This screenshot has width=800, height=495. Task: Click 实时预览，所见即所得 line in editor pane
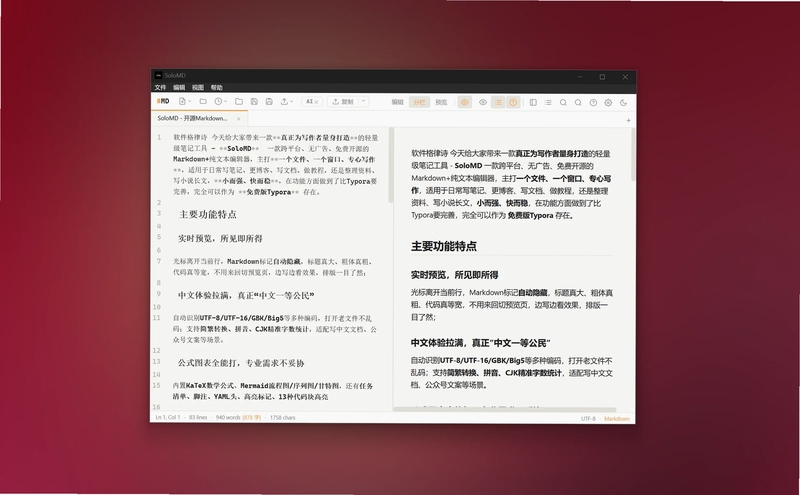point(220,238)
